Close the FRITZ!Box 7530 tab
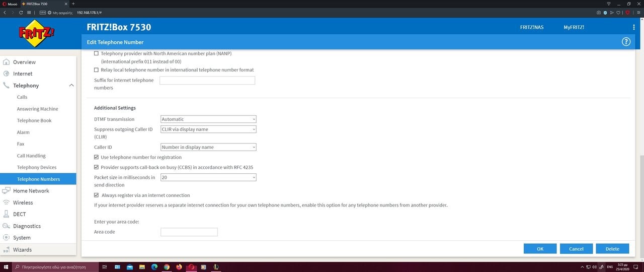This screenshot has width=644, height=272. point(65,4)
